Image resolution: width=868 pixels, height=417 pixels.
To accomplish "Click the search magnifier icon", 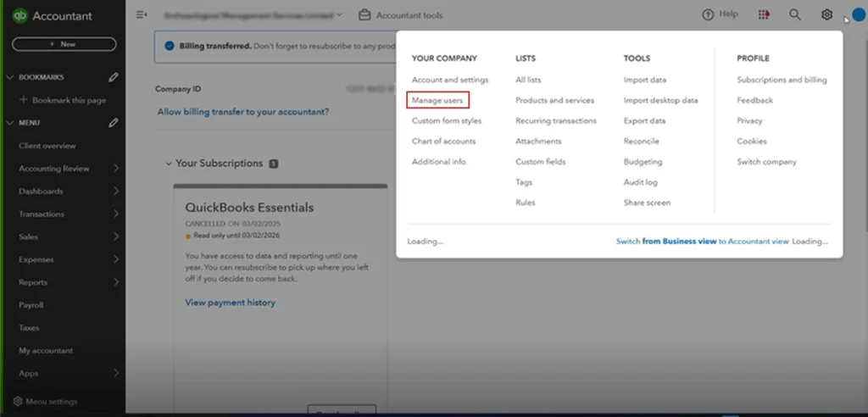I will [x=795, y=14].
